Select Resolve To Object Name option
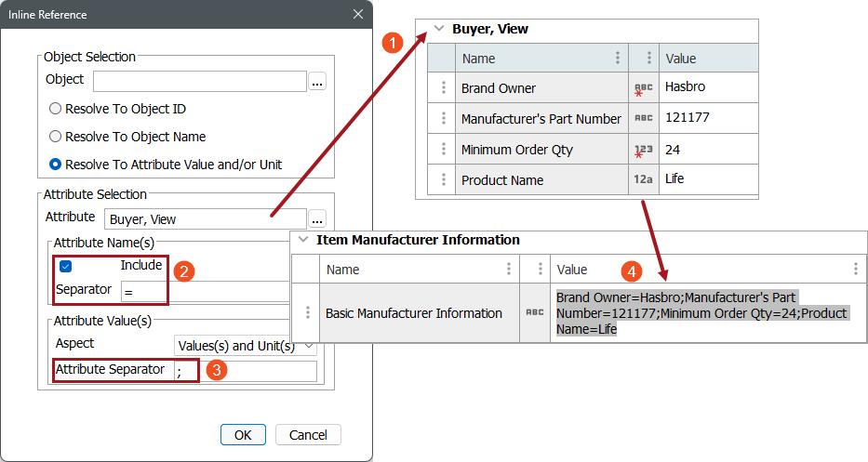Viewport: 868px width, 462px height. click(56, 137)
